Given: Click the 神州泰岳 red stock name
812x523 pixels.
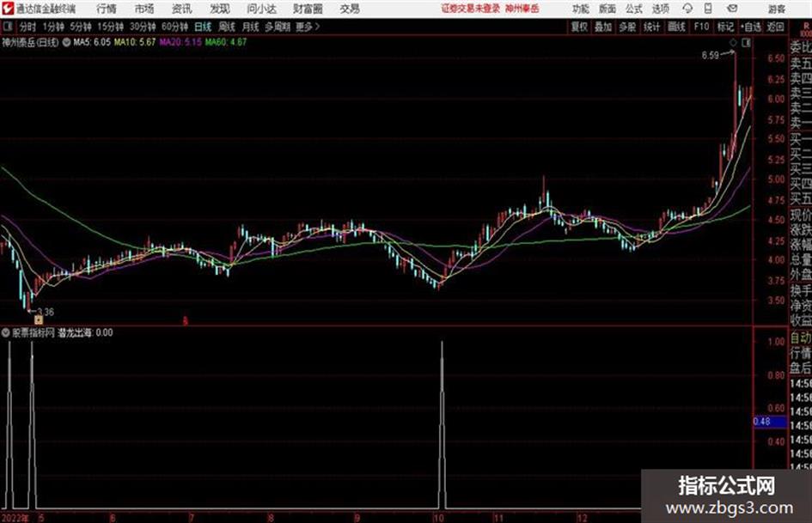Looking at the screenshot, I should [x=522, y=9].
